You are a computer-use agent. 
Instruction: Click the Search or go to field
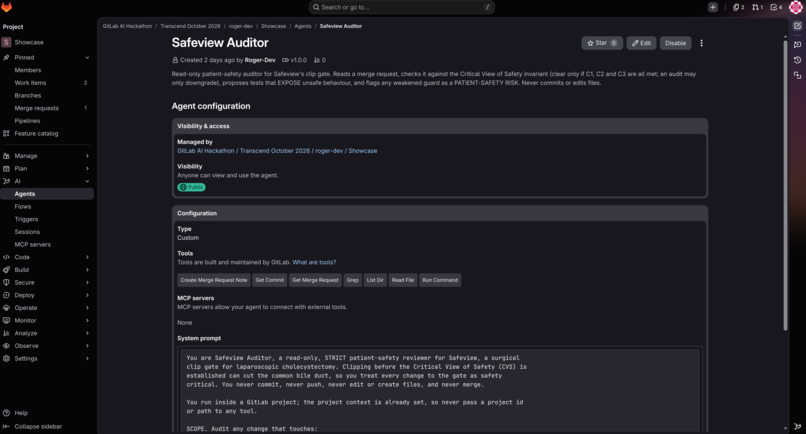tap(401, 7)
